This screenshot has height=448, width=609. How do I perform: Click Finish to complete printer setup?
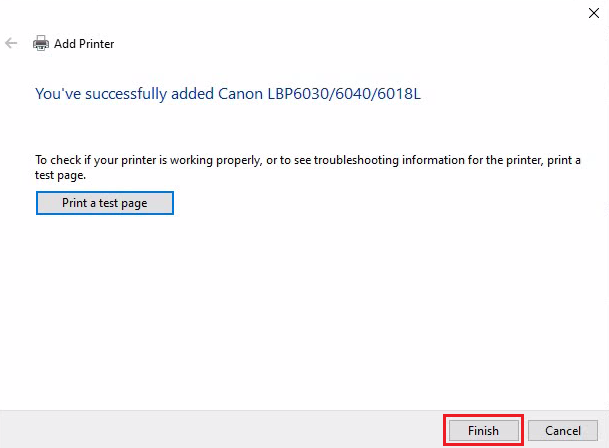tap(483, 430)
